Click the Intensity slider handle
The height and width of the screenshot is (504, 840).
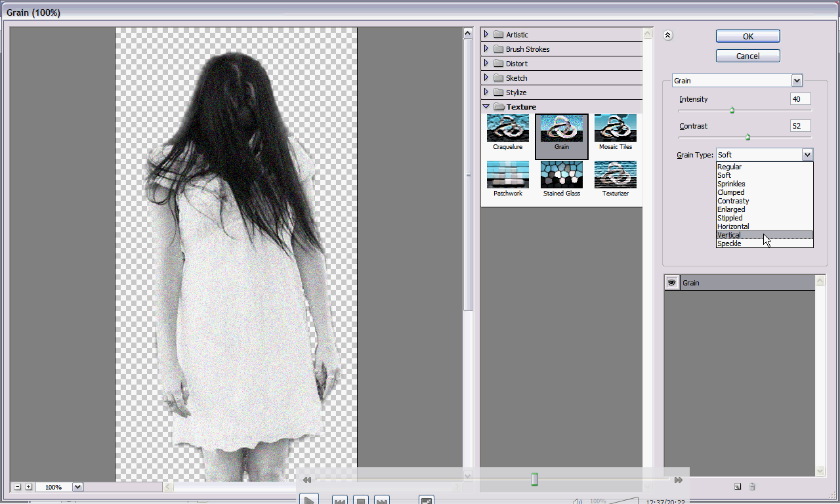(732, 110)
